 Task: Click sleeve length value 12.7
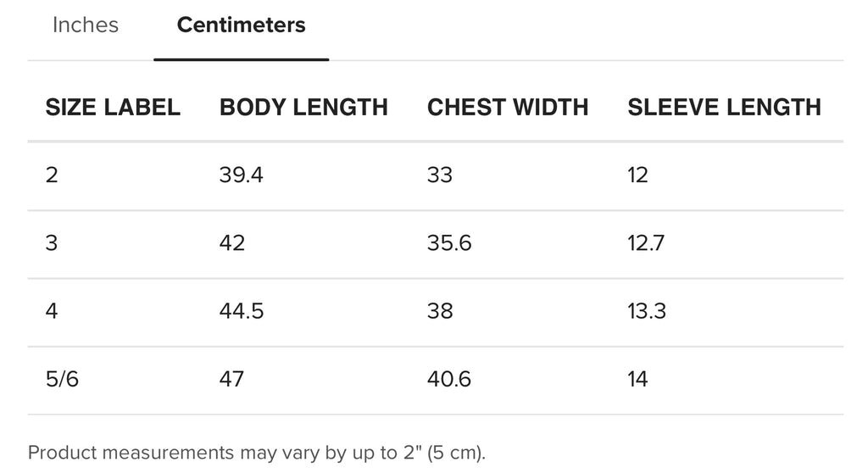tap(646, 243)
